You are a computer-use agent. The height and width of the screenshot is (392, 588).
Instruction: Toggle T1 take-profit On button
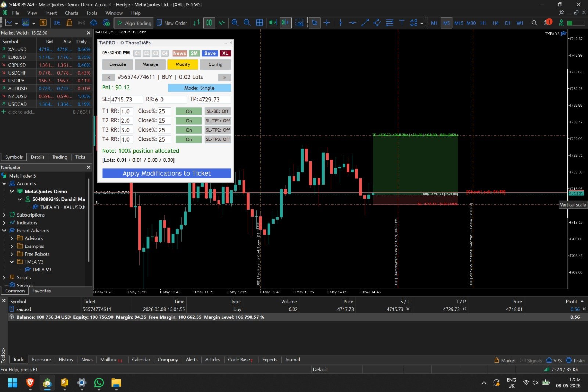[189, 111]
